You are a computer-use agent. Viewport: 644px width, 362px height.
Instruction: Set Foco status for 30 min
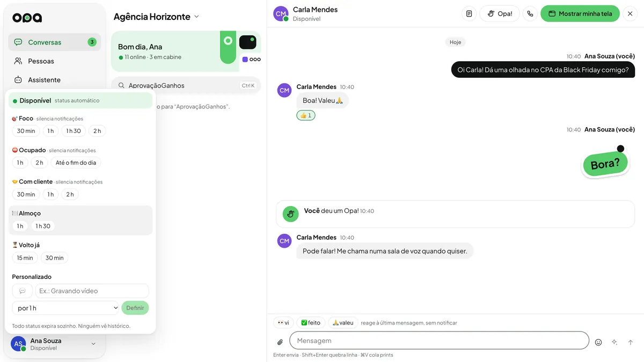[26, 131]
